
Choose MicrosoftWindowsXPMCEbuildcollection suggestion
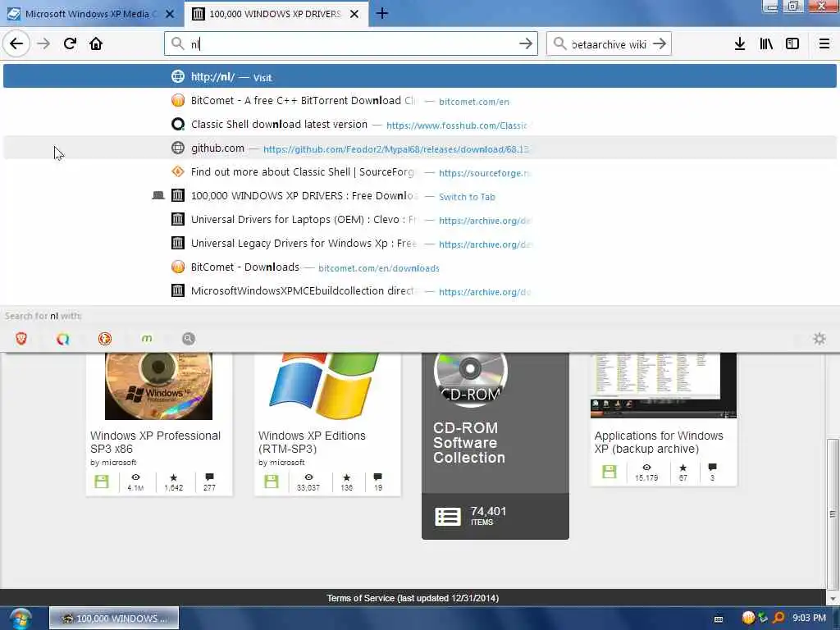point(420,291)
